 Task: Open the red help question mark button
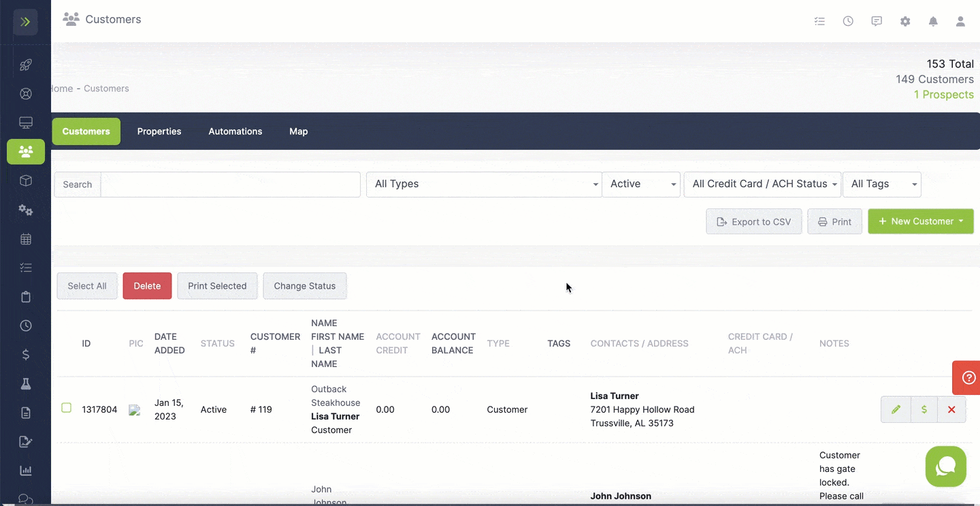pos(968,378)
